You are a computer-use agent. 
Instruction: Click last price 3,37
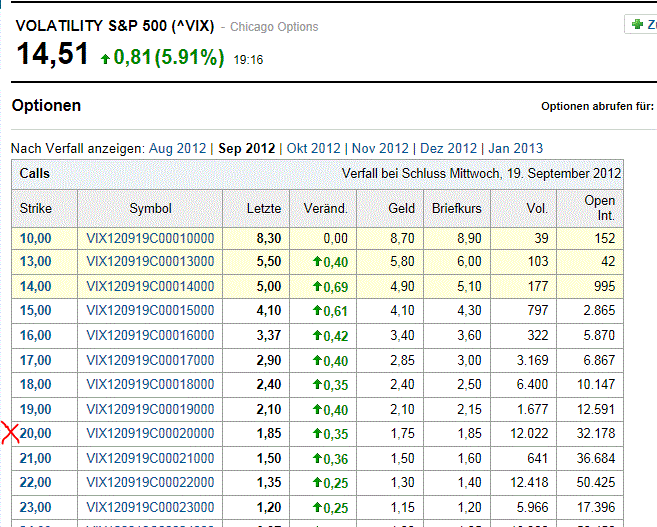coord(269,335)
